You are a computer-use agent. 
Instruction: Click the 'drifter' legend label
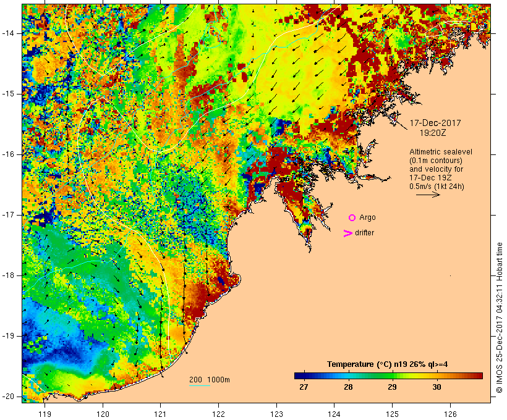(364, 233)
